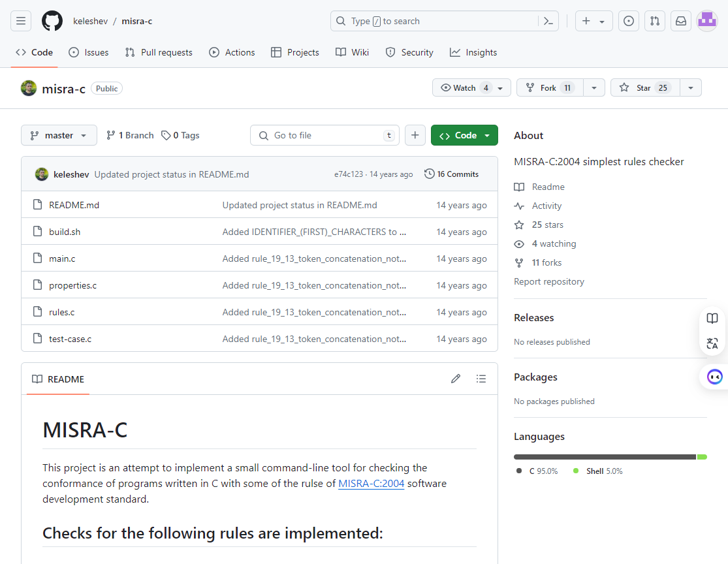Open the Releases section heading
Image resolution: width=728 pixels, height=564 pixels.
[534, 318]
